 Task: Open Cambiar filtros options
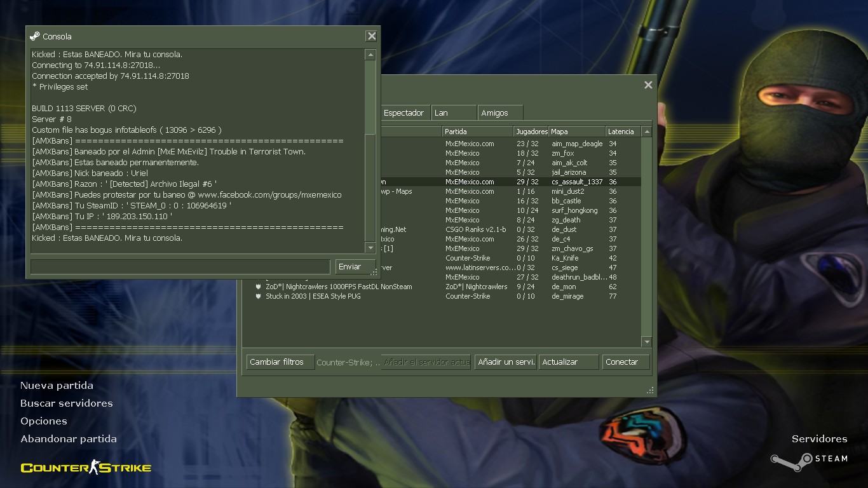[280, 362]
